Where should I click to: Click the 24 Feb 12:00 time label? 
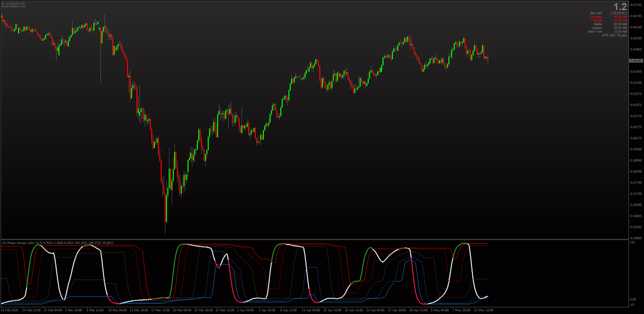click(x=31, y=310)
